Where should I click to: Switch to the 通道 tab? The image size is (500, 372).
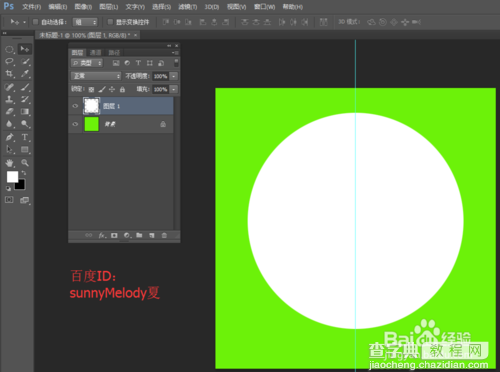click(x=95, y=53)
